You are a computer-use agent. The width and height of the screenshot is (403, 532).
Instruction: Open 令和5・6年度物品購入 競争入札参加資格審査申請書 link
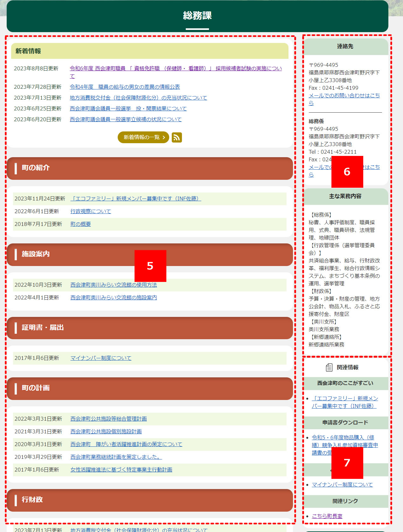(x=345, y=445)
